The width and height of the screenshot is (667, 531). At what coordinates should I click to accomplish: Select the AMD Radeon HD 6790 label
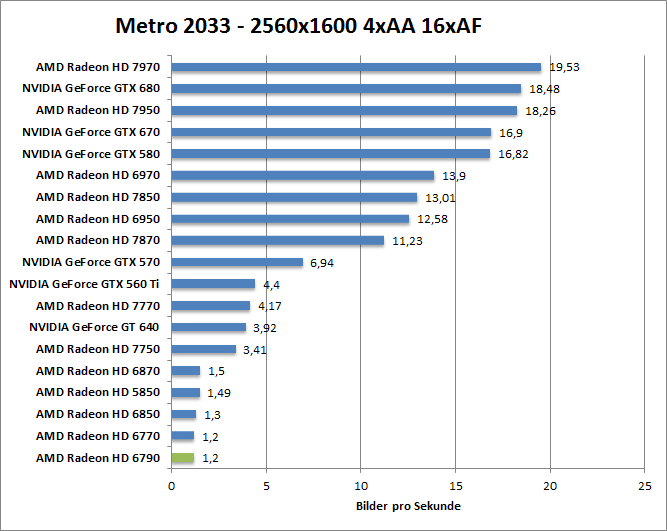[x=98, y=458]
